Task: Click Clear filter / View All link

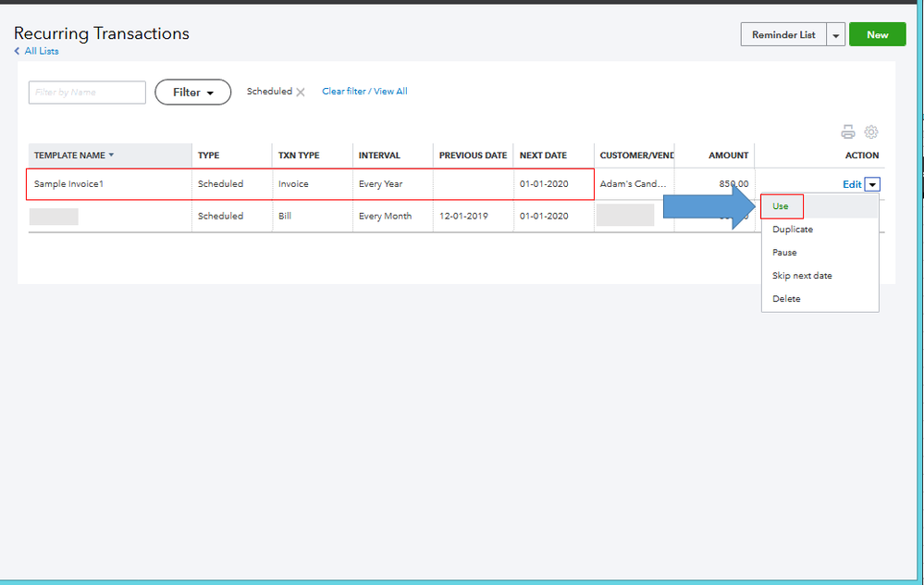Action: 364,92
